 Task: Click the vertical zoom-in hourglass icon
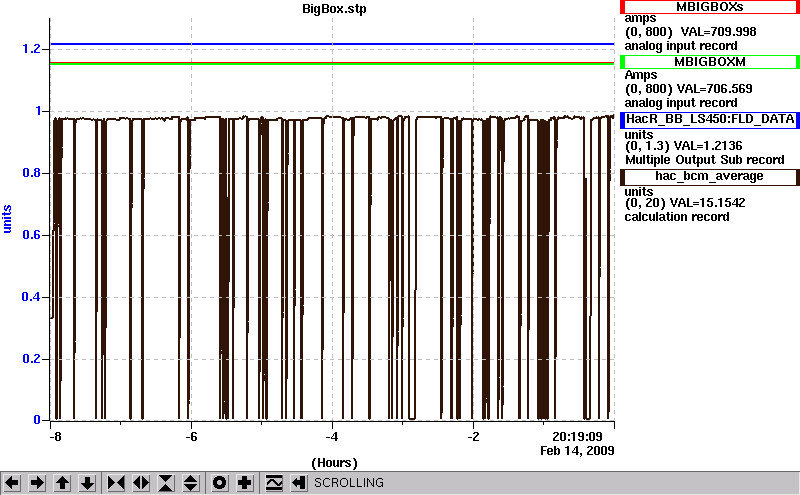166,483
